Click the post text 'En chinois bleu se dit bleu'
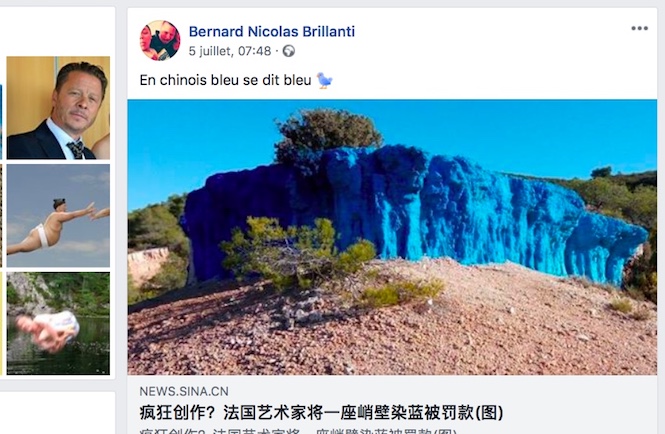Viewport: 665px width, 434px height. point(225,80)
